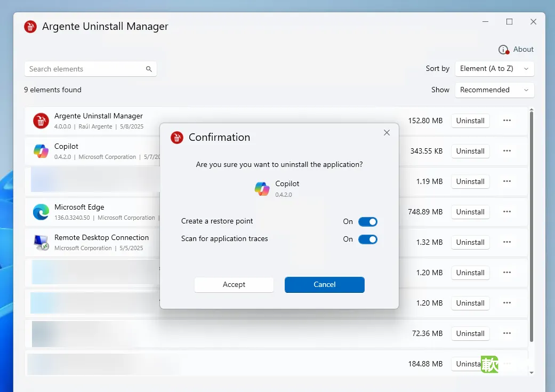Click the Copilot icon in the app list
Viewport: 555px width, 392px height.
point(41,151)
